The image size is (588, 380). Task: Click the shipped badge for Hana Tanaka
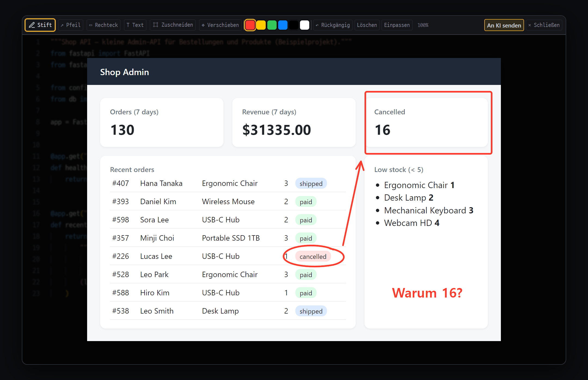(x=311, y=183)
